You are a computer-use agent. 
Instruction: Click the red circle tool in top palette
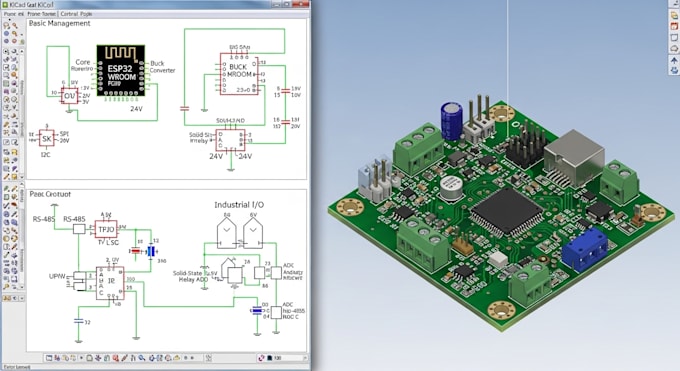tap(14, 41)
